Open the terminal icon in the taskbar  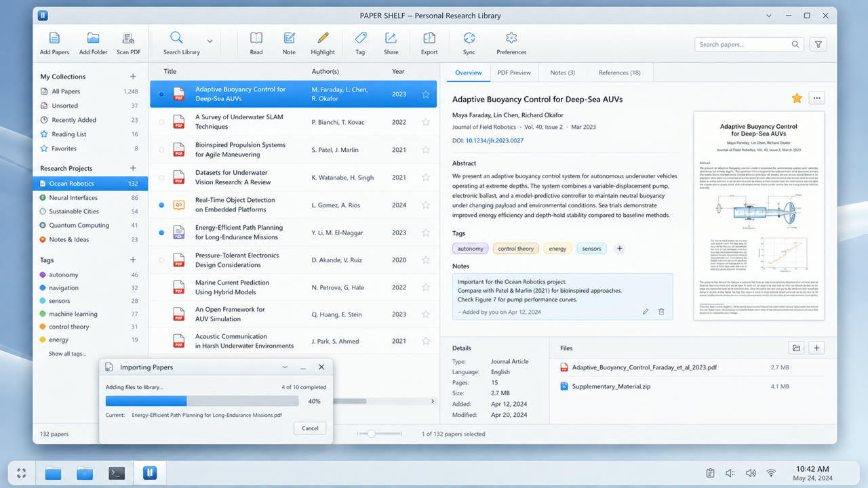pos(117,473)
